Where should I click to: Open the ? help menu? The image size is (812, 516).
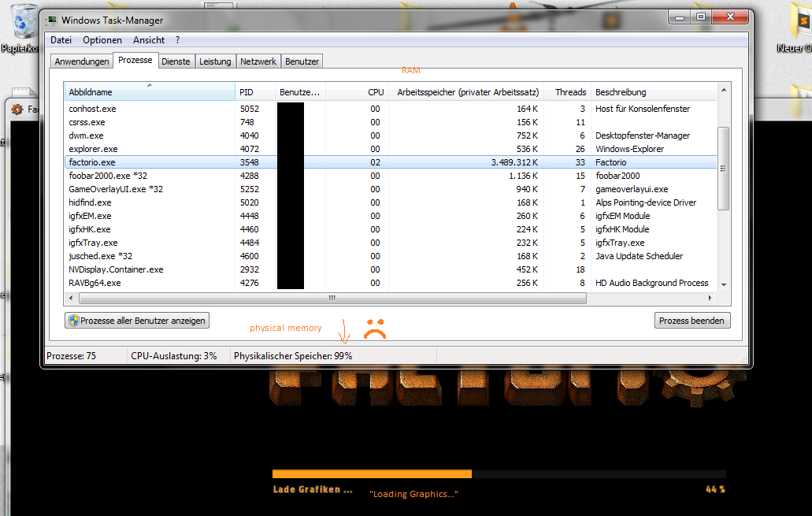tap(177, 40)
